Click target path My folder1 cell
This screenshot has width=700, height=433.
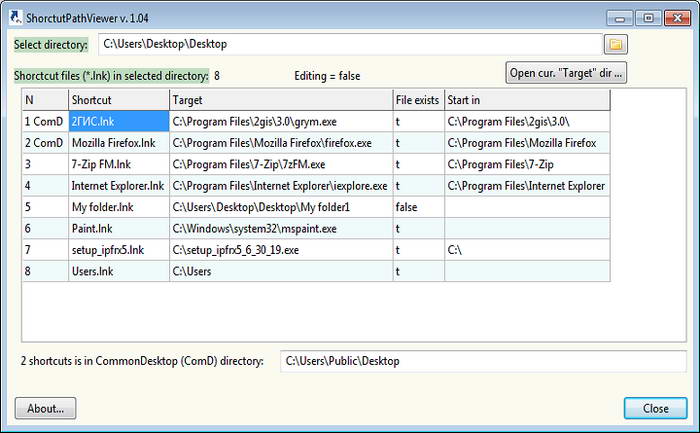281,207
